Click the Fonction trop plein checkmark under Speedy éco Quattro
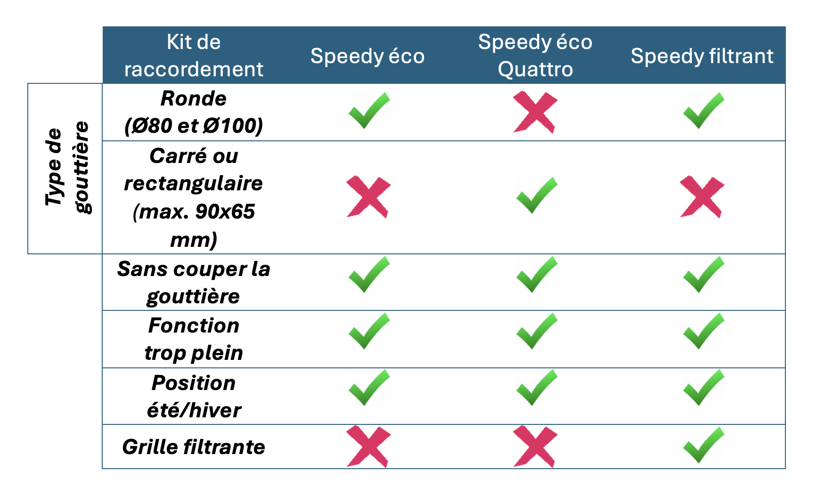The height and width of the screenshot is (504, 816). [x=537, y=331]
